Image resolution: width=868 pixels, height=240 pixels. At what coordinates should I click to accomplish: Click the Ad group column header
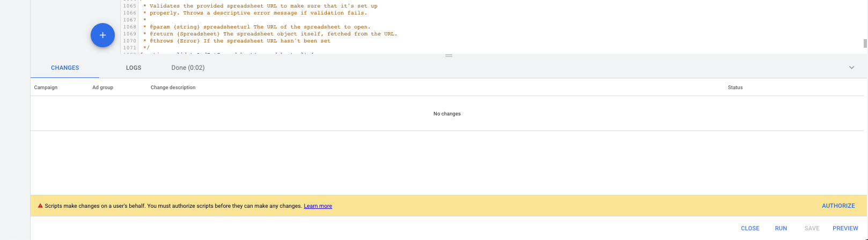(x=102, y=88)
